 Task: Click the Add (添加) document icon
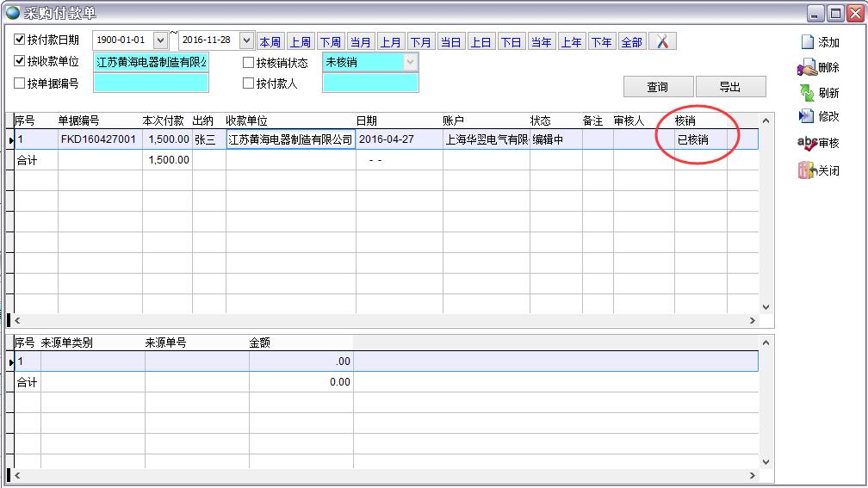point(807,42)
